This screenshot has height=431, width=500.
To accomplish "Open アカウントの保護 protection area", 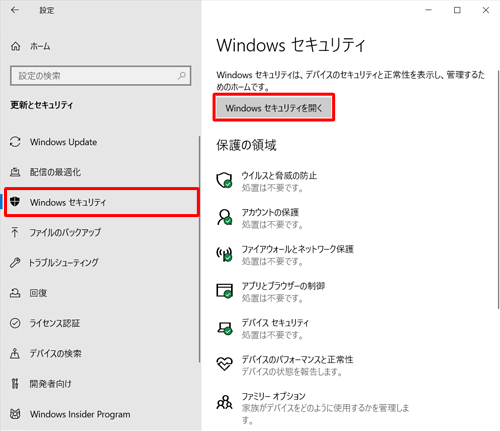I will coord(270,212).
